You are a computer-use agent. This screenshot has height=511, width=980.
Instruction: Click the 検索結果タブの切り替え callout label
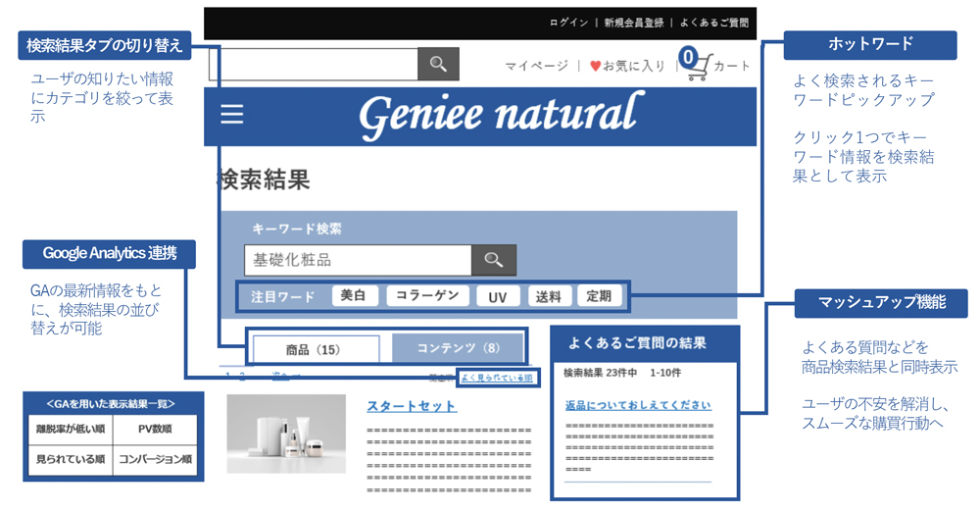105,46
